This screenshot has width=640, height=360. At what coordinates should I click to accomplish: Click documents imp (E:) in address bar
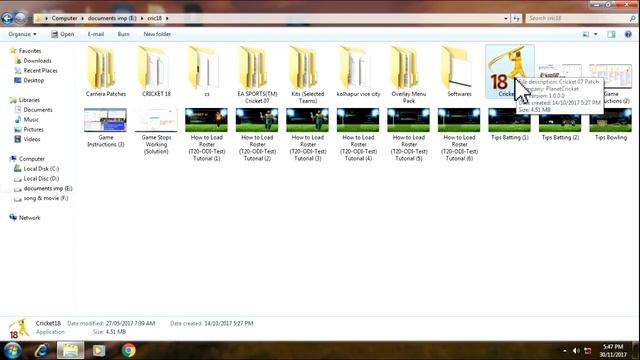pyautogui.click(x=112, y=18)
